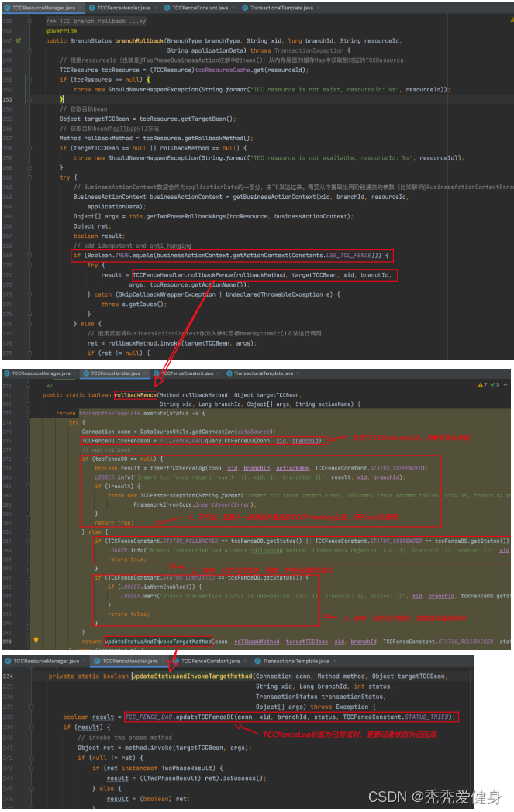Close TCCFenceHandler.java tab in top editor
Image resolution: width=514 pixels, height=812 pixels.
tap(154, 8)
